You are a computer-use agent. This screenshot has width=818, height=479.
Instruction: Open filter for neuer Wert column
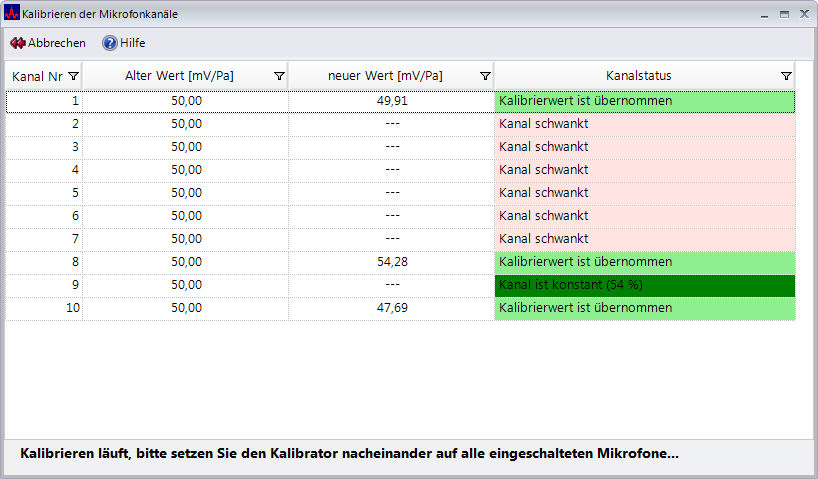(x=485, y=76)
